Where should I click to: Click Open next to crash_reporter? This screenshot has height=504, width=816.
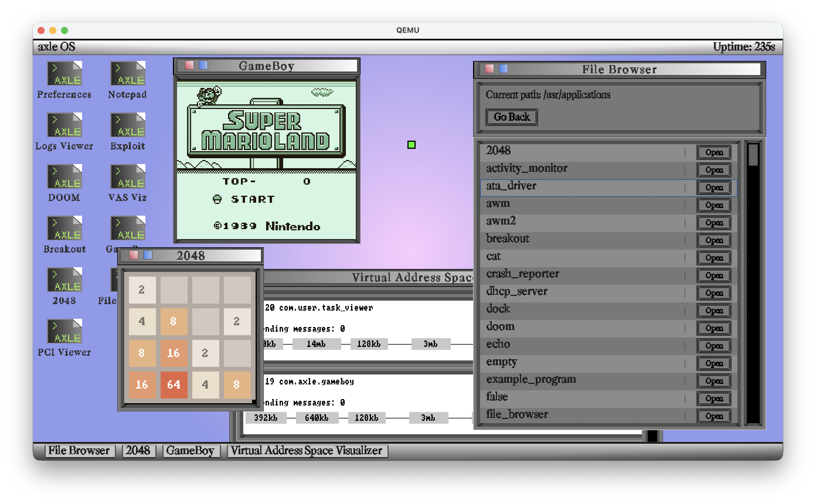(714, 276)
